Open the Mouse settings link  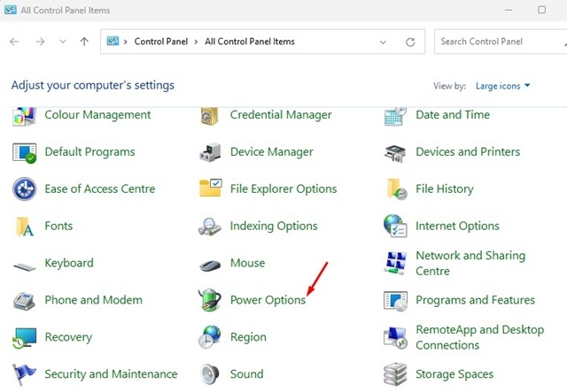(247, 263)
